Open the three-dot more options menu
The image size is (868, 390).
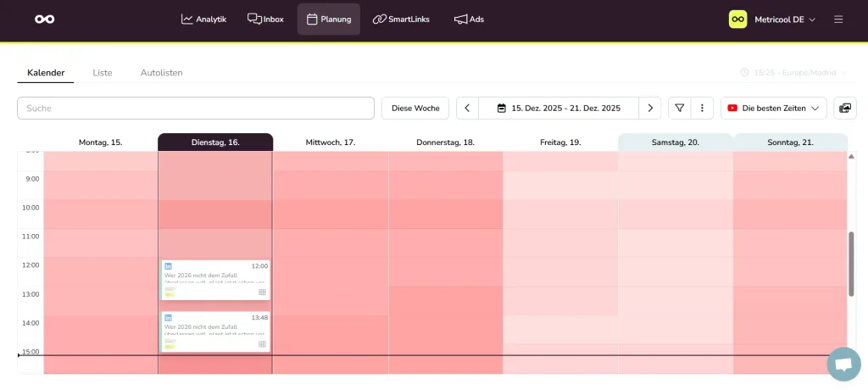point(702,108)
